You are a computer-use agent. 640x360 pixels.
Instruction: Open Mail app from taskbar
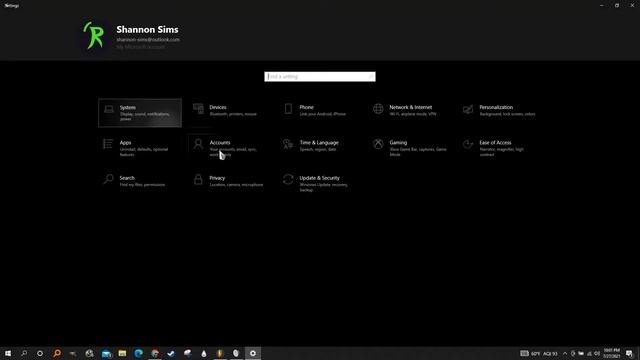pos(106,353)
